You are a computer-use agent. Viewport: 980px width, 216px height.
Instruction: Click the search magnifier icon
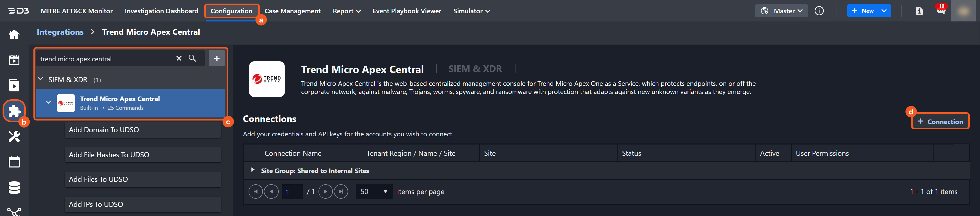click(192, 58)
